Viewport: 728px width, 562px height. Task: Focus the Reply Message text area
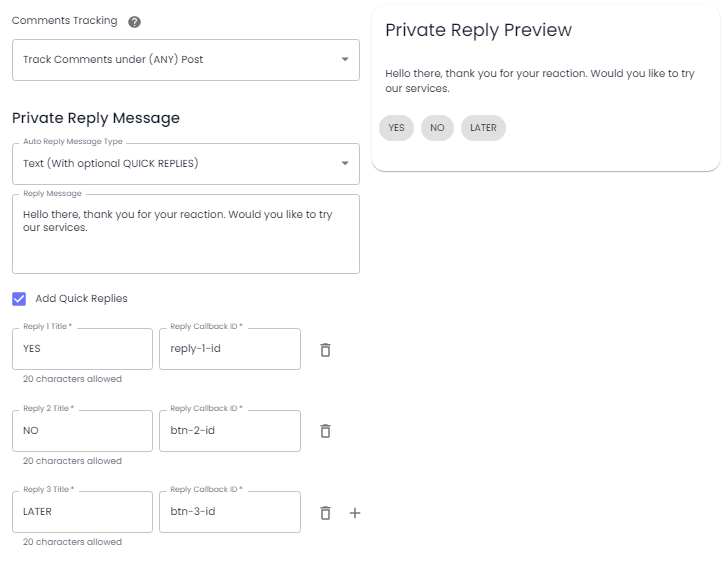[186, 234]
